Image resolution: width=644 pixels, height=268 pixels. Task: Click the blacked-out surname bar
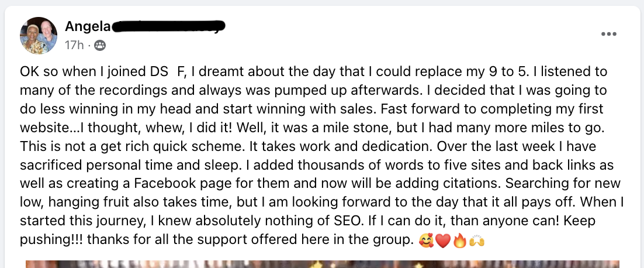pos(168,26)
